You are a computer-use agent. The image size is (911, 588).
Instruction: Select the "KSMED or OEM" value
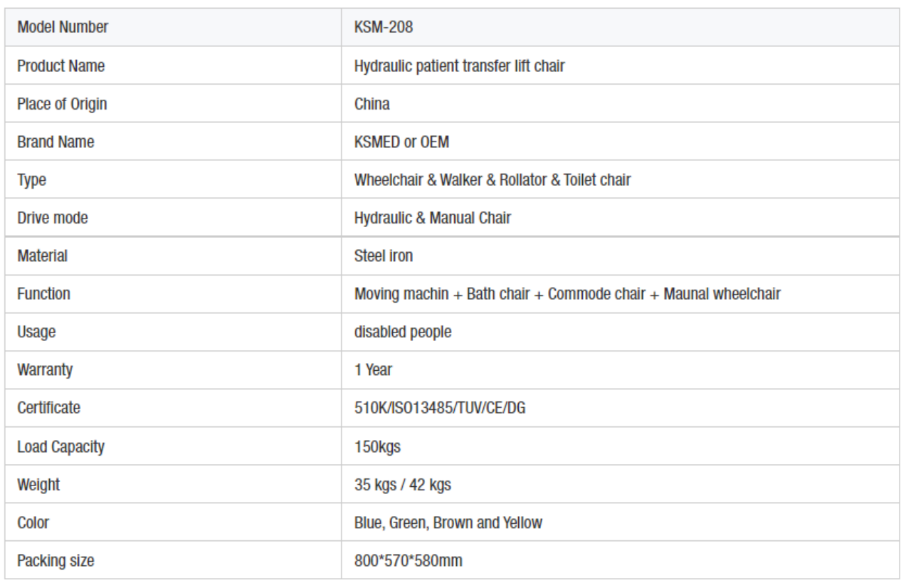pos(401,142)
